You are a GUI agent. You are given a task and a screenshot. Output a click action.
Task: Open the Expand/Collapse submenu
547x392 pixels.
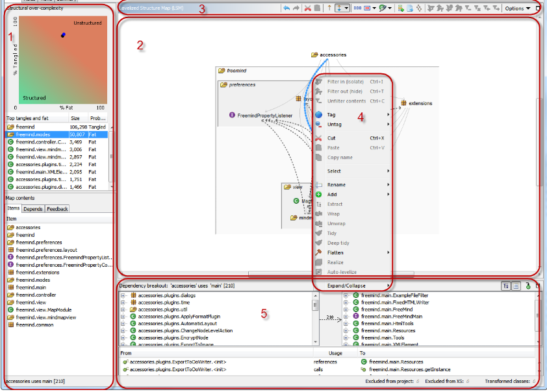pos(352,286)
